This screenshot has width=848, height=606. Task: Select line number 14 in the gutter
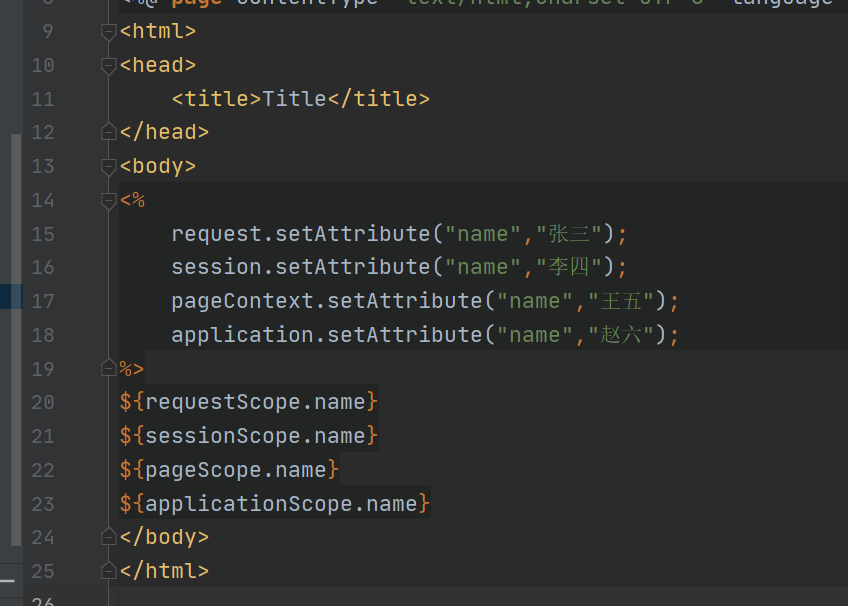[43, 201]
